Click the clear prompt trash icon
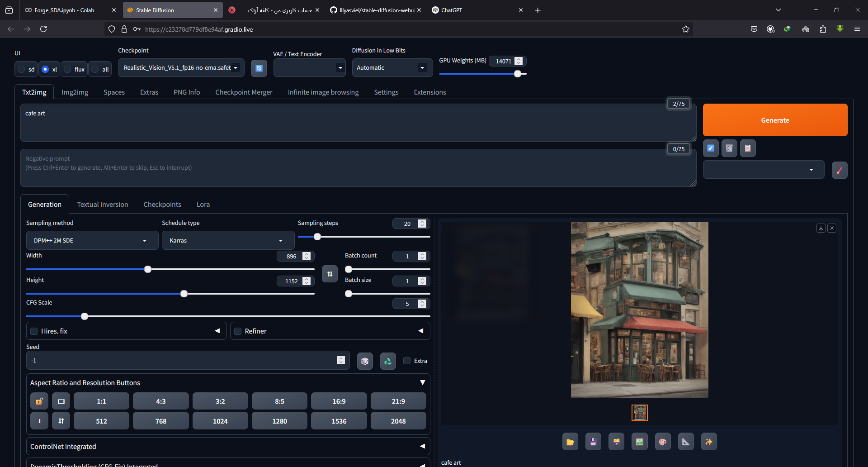Viewport: 868px width, 467px height. (x=729, y=148)
